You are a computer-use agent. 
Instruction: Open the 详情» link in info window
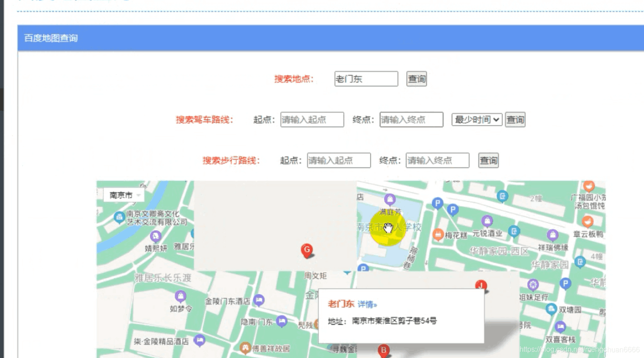click(367, 304)
